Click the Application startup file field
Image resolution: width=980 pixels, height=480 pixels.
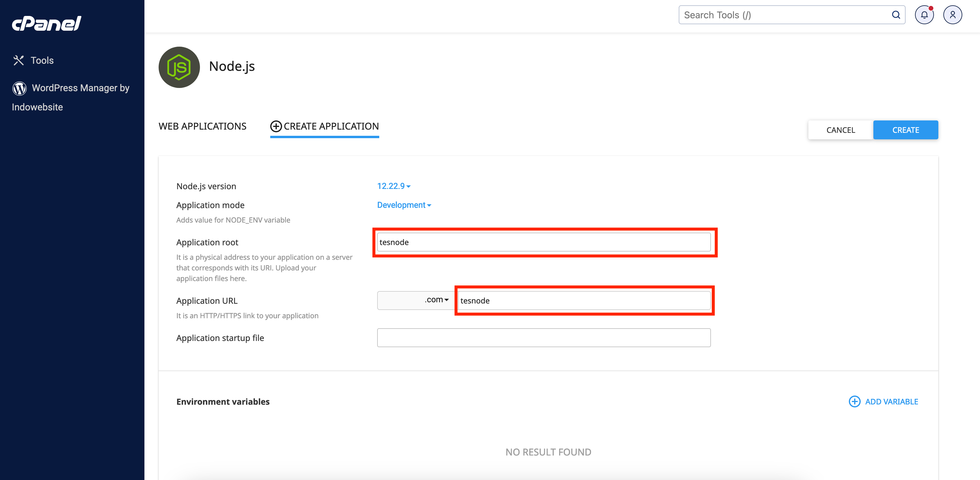click(x=543, y=338)
